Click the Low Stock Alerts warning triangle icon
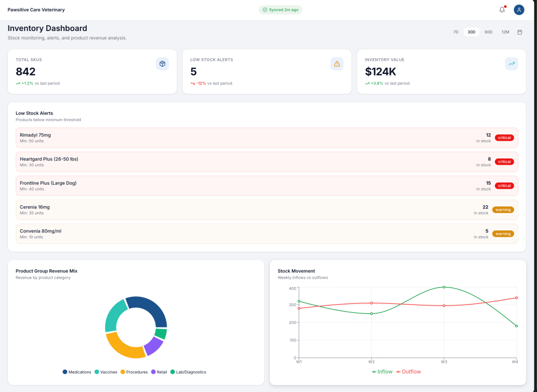537x392 pixels. [337, 63]
